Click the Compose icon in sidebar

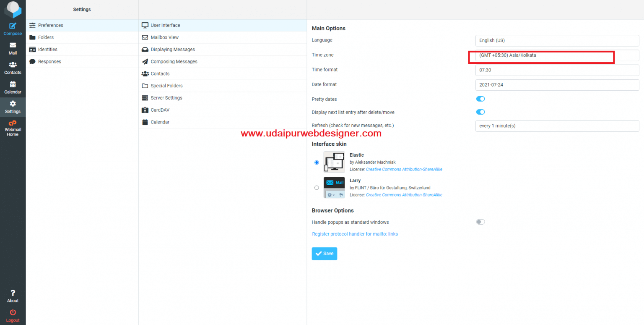(x=13, y=26)
